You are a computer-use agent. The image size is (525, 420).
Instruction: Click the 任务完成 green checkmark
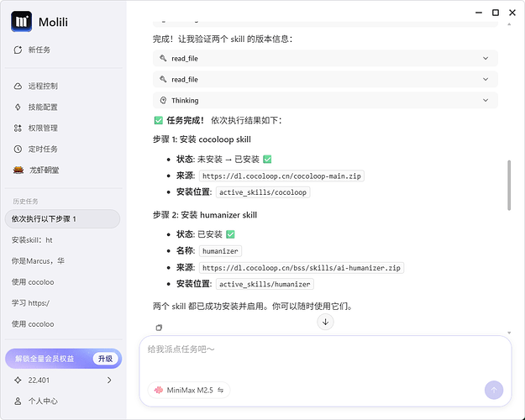coord(159,120)
